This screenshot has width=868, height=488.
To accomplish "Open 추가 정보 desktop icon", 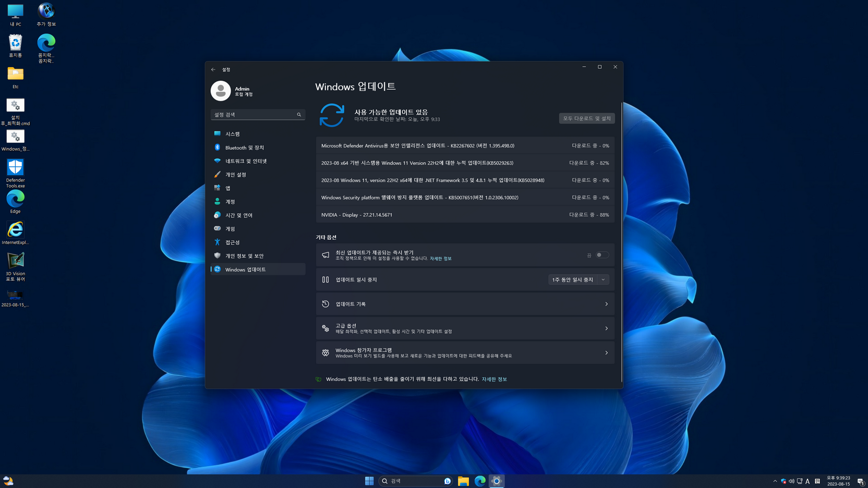I will click(x=46, y=15).
